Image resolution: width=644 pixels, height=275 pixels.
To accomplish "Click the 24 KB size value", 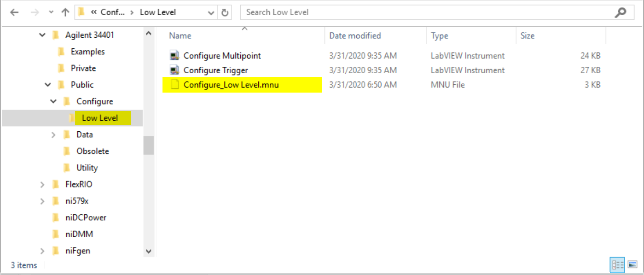I will (x=591, y=56).
